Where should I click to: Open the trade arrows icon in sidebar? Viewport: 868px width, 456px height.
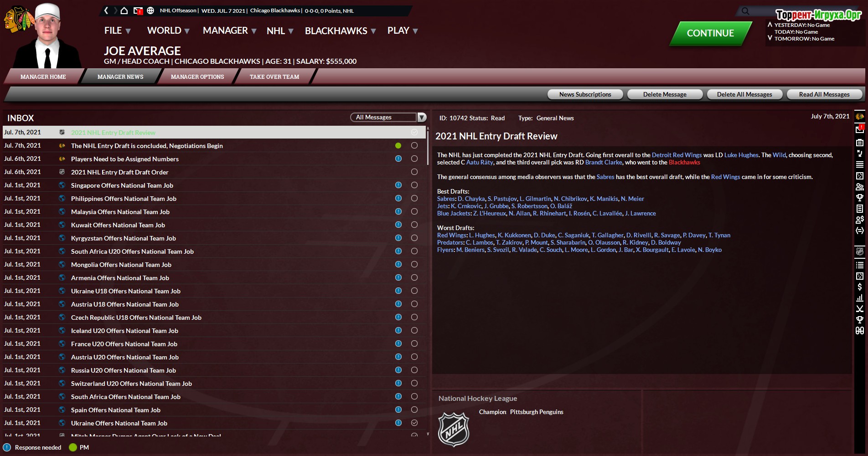point(860,231)
